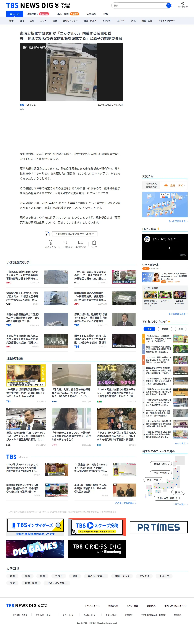Click the article's main device photo
This screenshot has width=194, height=644.
point(71,72)
